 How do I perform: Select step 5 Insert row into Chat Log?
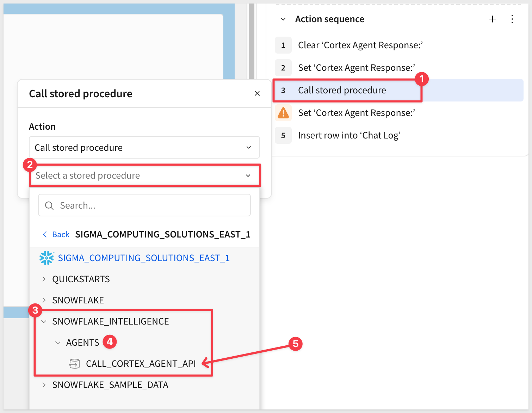(x=349, y=136)
